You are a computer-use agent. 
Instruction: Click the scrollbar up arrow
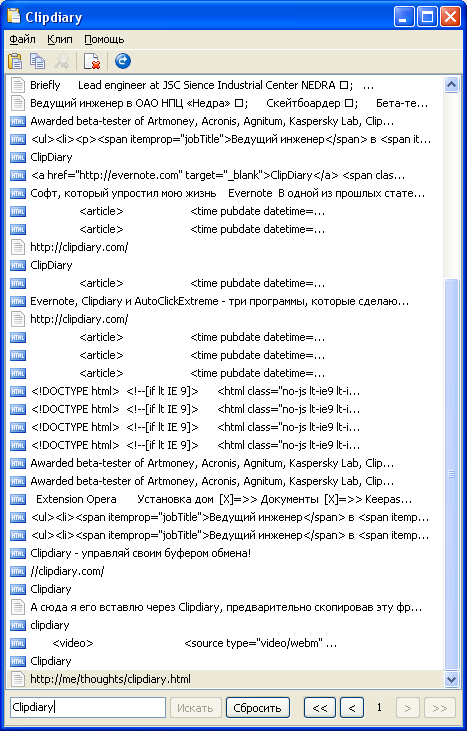(x=451, y=84)
